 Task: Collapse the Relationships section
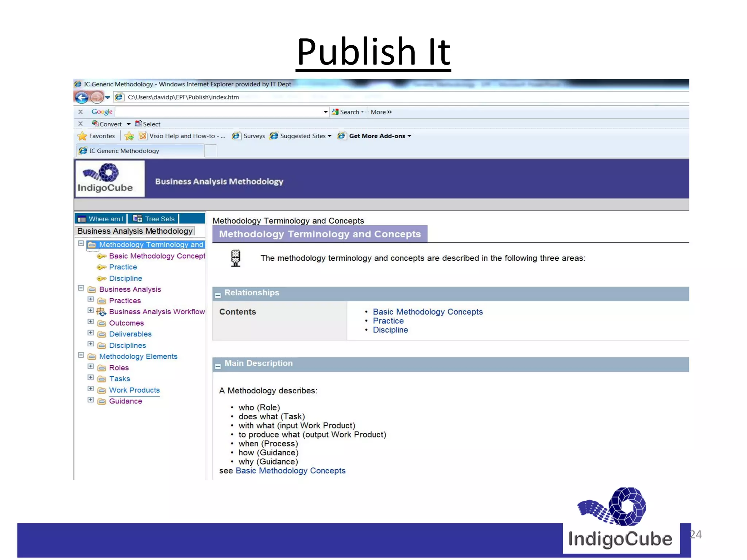coord(218,295)
